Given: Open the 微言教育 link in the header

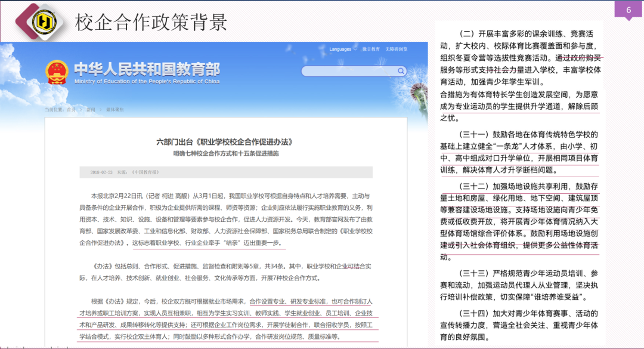Looking at the screenshot, I should click(x=371, y=50).
